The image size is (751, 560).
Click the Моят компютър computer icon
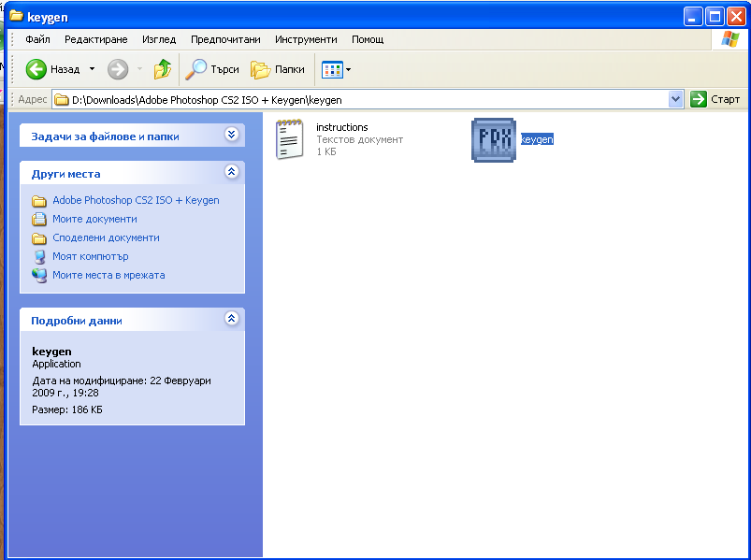(40, 257)
